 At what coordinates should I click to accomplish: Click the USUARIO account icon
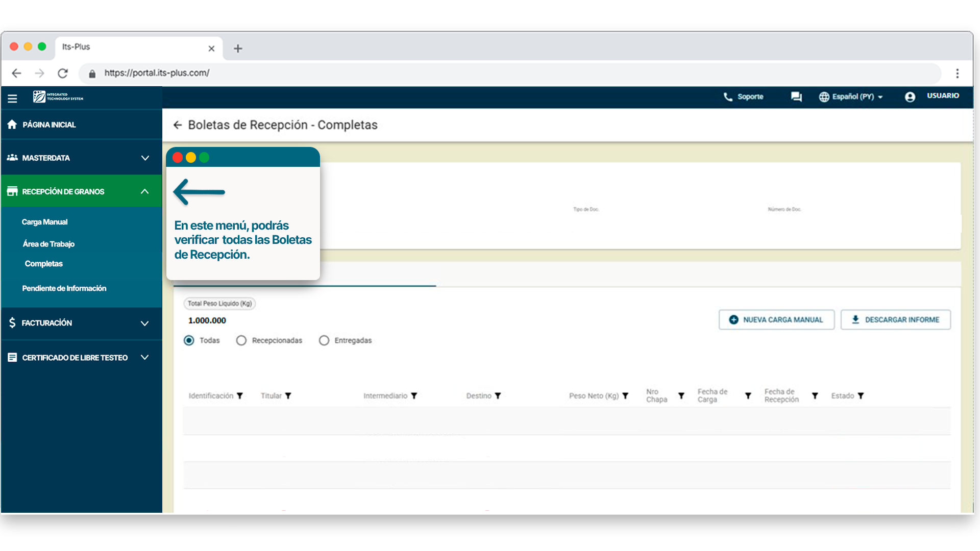[910, 97]
